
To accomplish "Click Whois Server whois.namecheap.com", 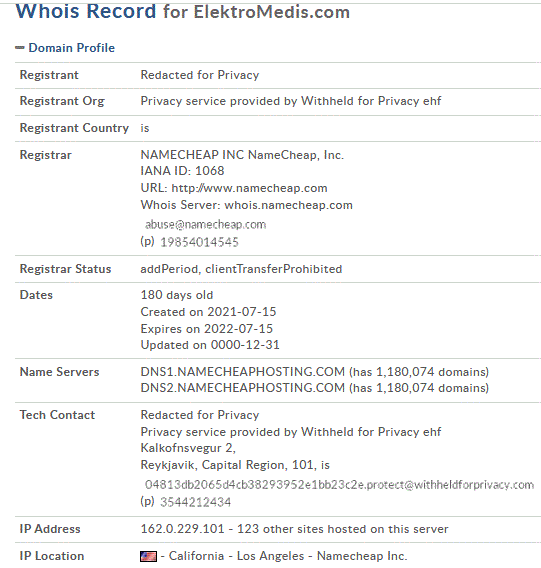I will 246,205.
